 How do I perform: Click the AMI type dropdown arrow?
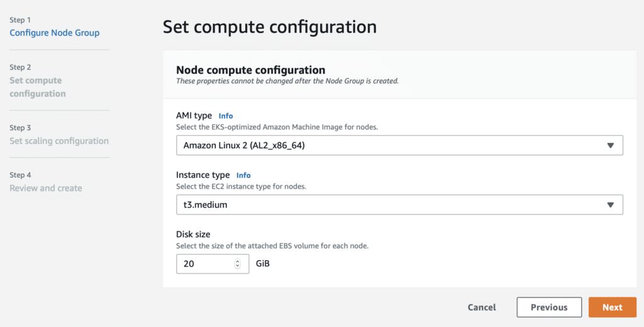(x=610, y=145)
